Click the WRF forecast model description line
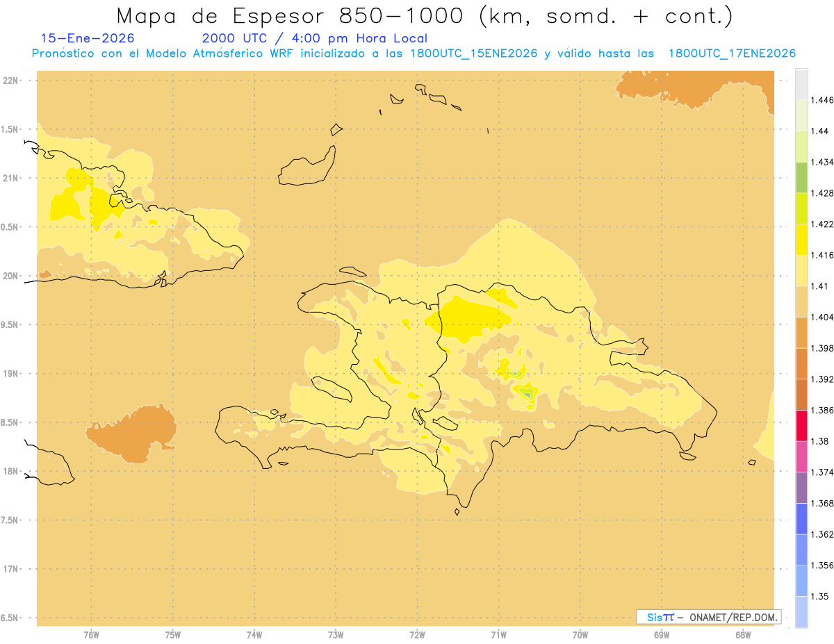 [x=414, y=53]
